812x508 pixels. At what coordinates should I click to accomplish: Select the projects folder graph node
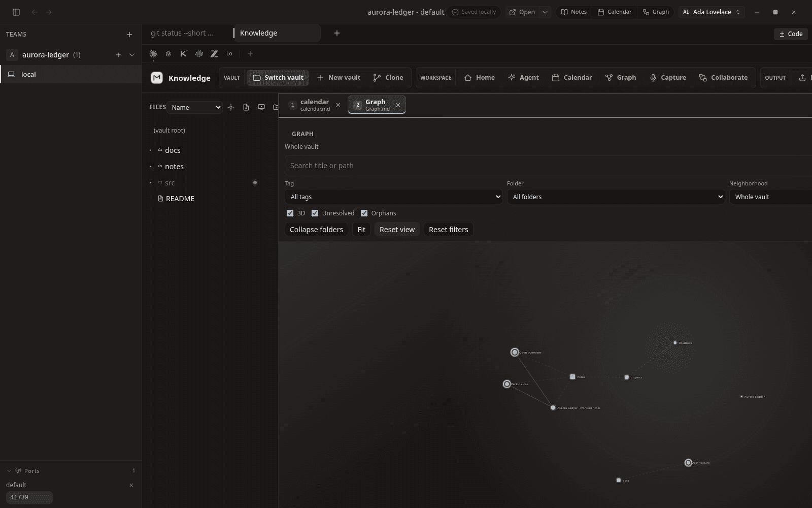click(x=626, y=377)
